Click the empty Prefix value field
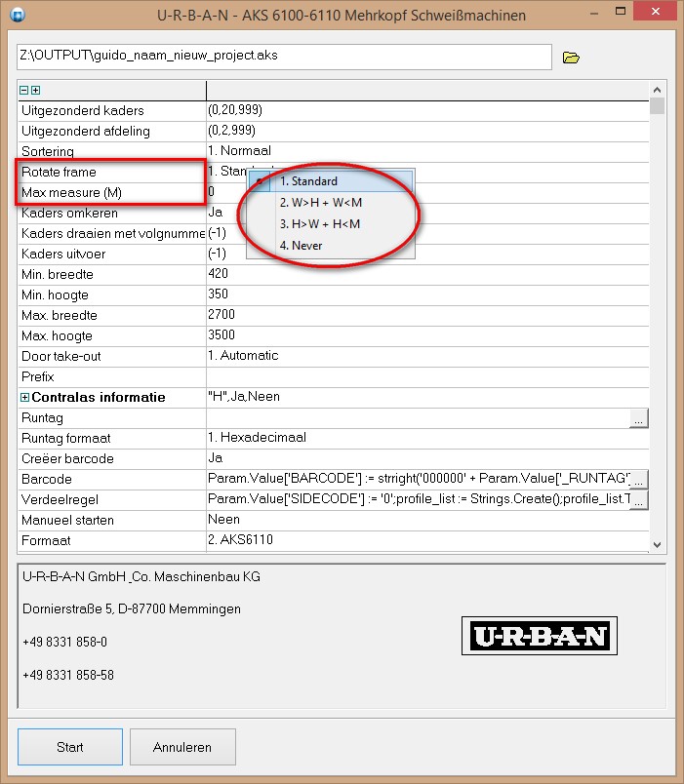 point(427,376)
